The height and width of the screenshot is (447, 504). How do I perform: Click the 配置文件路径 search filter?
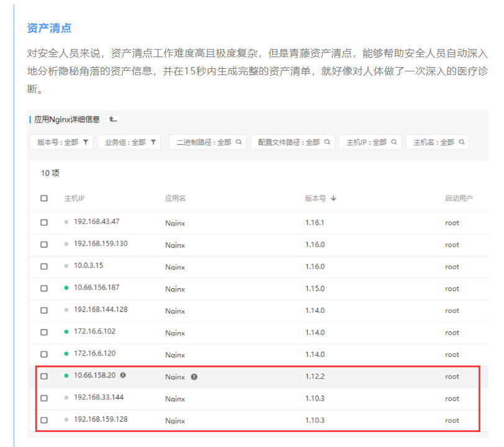[x=293, y=142]
